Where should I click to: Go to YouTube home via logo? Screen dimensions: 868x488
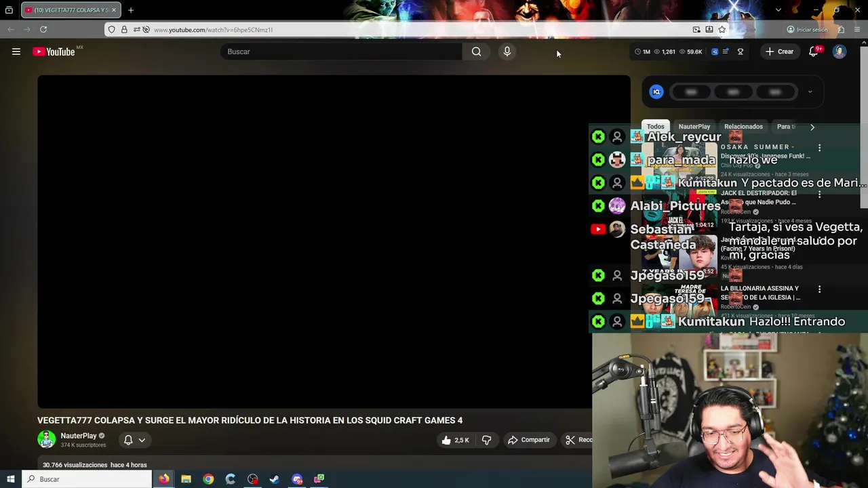(x=54, y=52)
